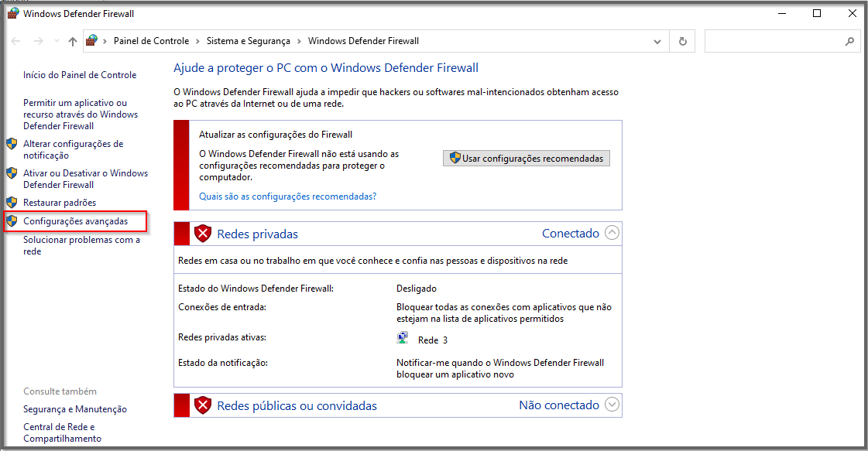Image resolution: width=868 pixels, height=451 pixels.
Task: Click Conectado status text
Action: (570, 234)
